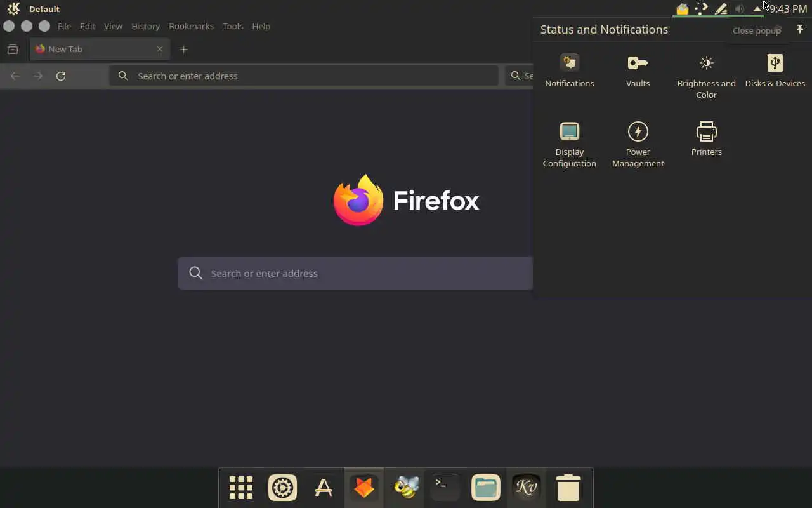Open a new tab with plus button

tap(183, 49)
